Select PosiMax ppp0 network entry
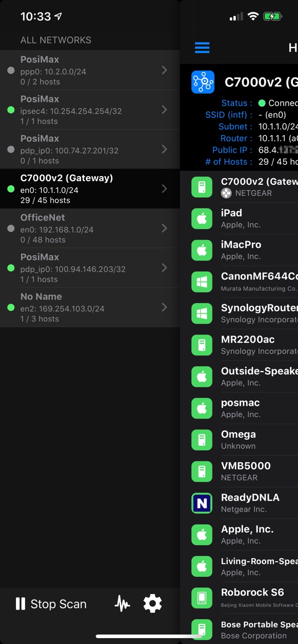The height and width of the screenshot is (644, 298). [90, 70]
